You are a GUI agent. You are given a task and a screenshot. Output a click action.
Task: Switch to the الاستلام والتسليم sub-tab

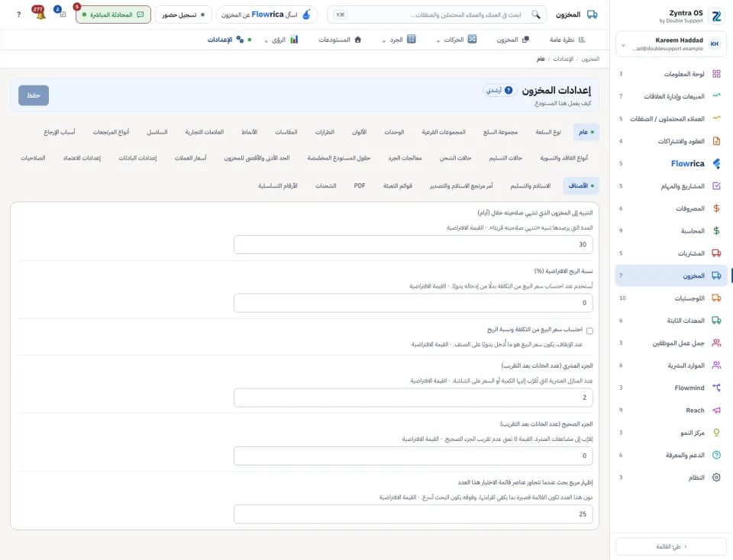(530, 186)
